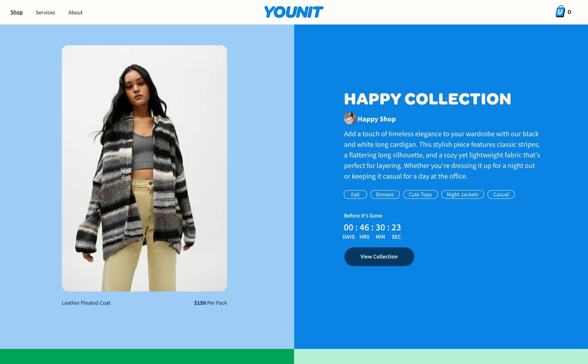Open the shopping bag cart icon
This screenshot has width=588, height=364.
pos(560,12)
